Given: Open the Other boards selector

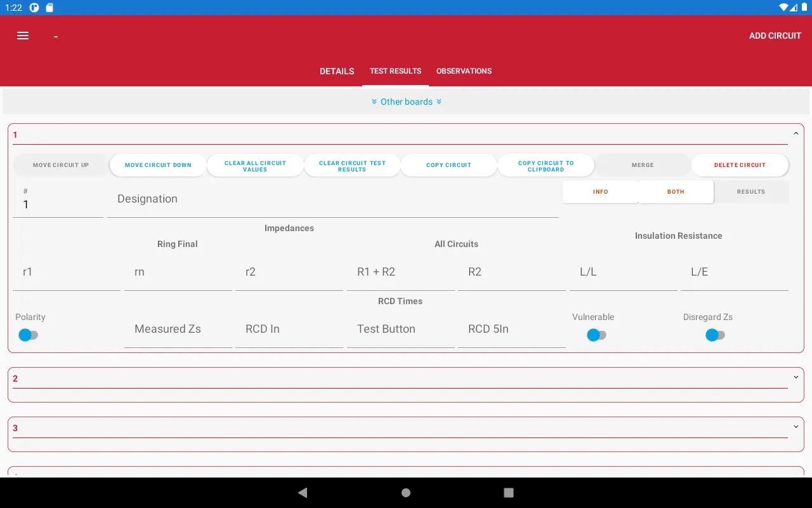Looking at the screenshot, I should click(x=406, y=102).
